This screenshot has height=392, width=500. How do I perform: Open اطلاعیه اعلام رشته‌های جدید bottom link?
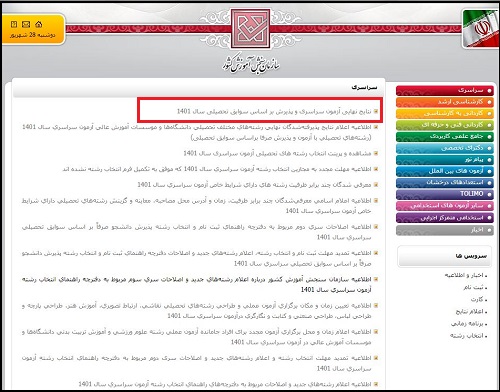pyautogui.click(x=225, y=384)
